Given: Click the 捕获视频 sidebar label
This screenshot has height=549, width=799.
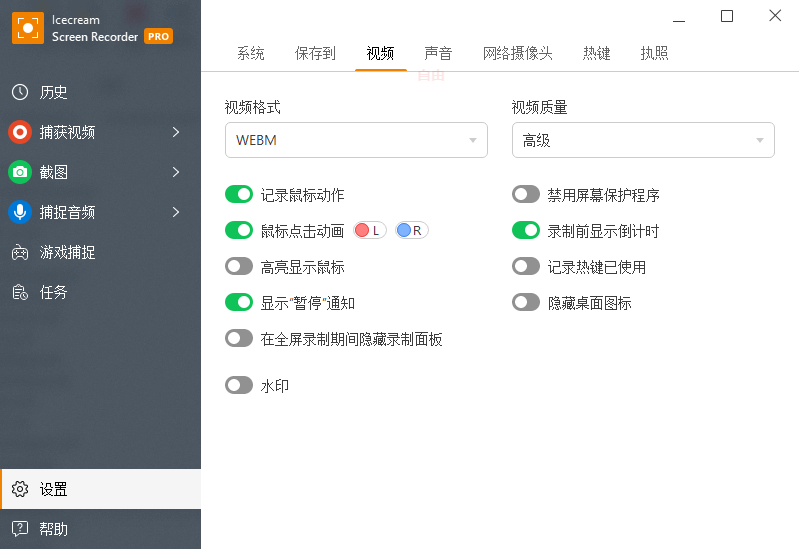Looking at the screenshot, I should click(x=67, y=133).
